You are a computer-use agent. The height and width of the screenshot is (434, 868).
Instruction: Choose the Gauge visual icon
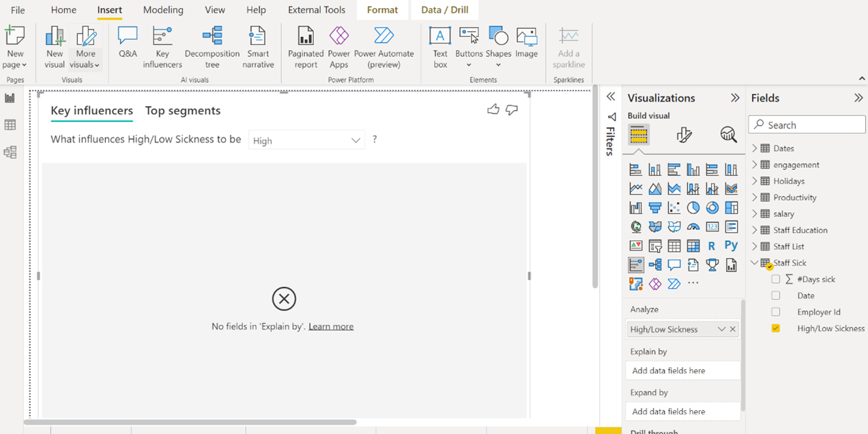(693, 227)
